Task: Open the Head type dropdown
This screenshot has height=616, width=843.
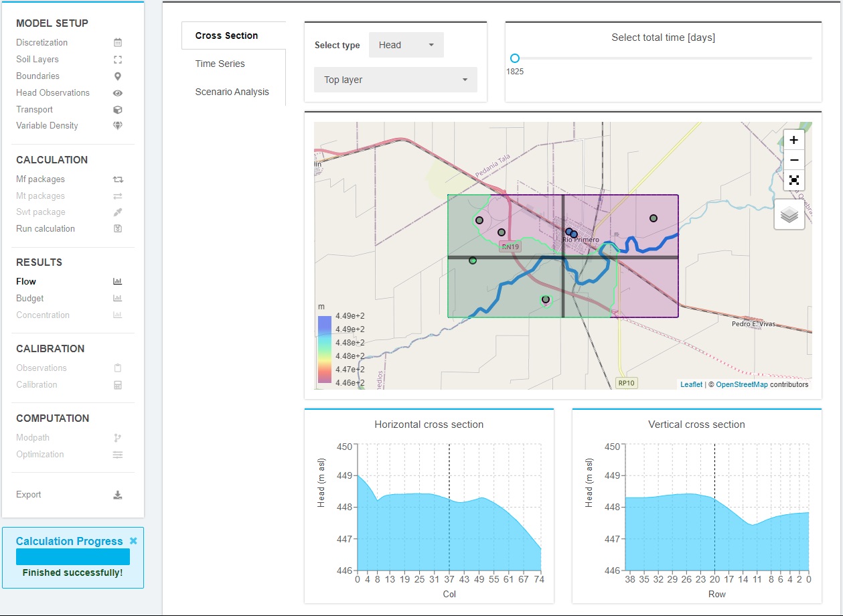Action: tap(406, 45)
